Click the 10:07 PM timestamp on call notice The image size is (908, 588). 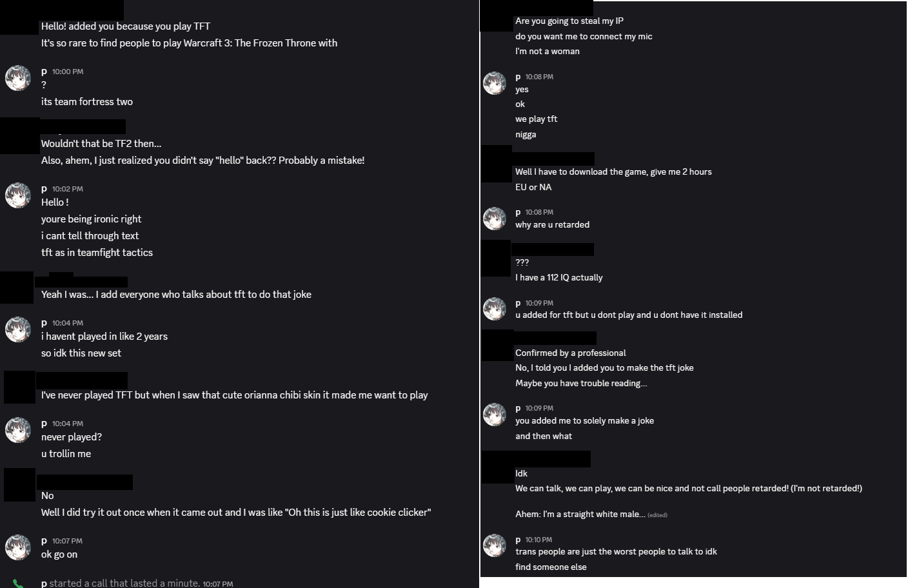[x=217, y=584]
